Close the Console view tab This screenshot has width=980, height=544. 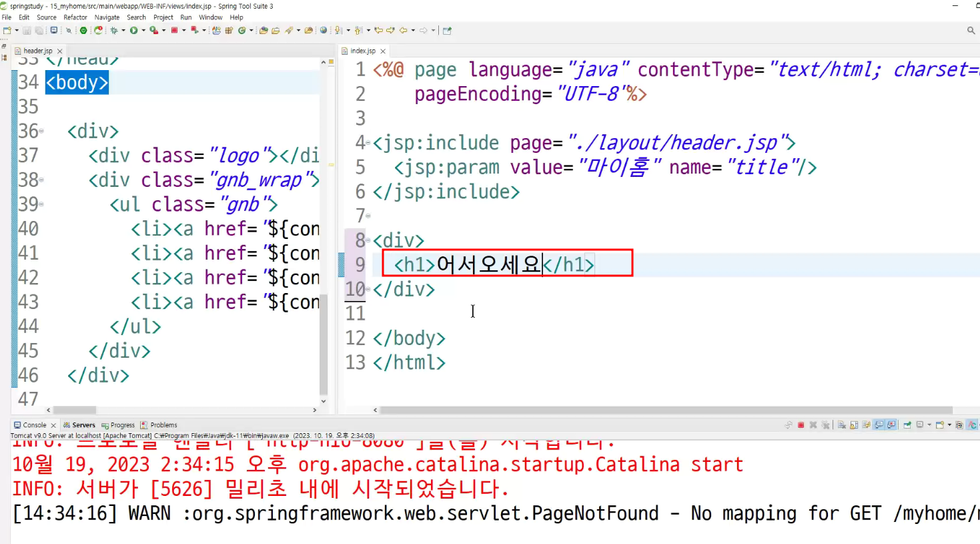tap(53, 425)
